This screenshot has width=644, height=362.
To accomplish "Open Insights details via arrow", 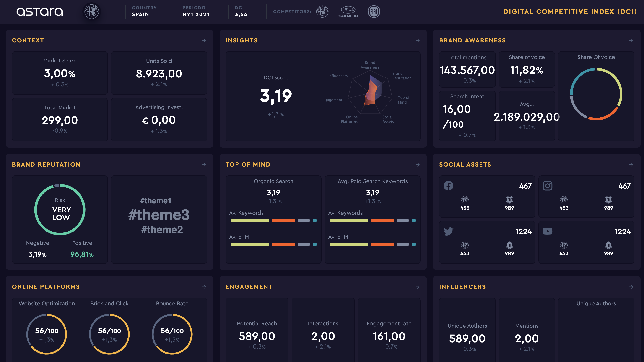I will click(x=418, y=40).
